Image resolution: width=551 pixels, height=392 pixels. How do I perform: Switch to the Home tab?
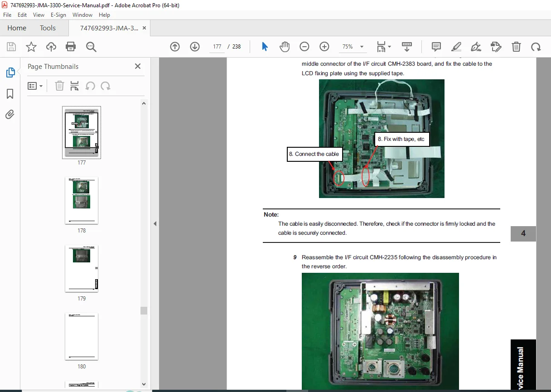point(17,28)
